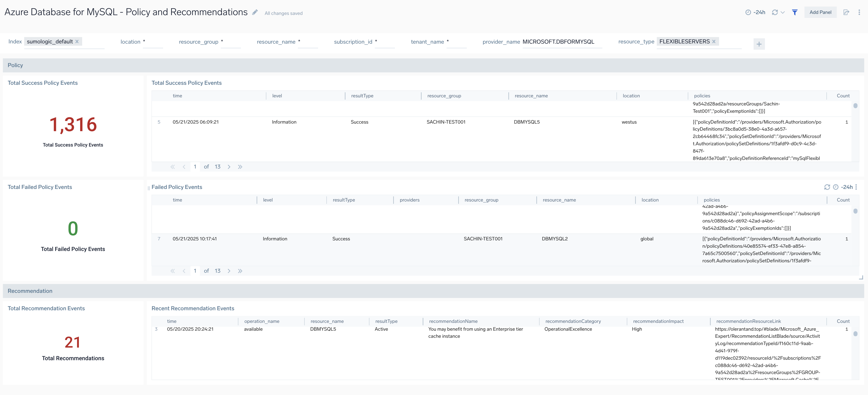Remove the sumologic_default index filter chip
The width and height of the screenshot is (868, 395).
coord(77,41)
